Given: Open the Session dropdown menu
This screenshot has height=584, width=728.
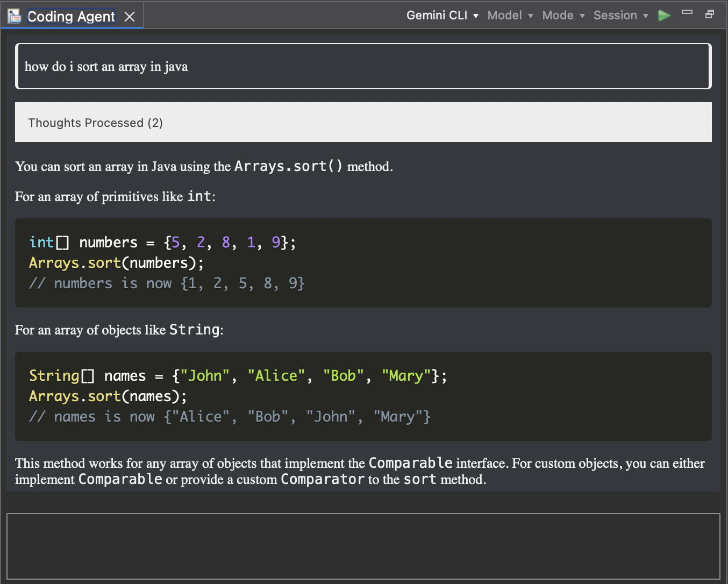Looking at the screenshot, I should 620,15.
